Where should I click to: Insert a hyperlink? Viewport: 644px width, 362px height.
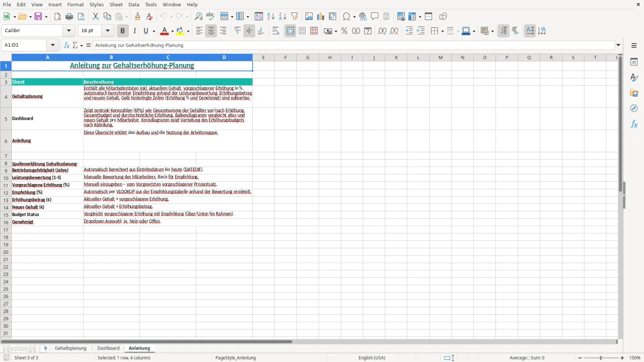click(363, 17)
